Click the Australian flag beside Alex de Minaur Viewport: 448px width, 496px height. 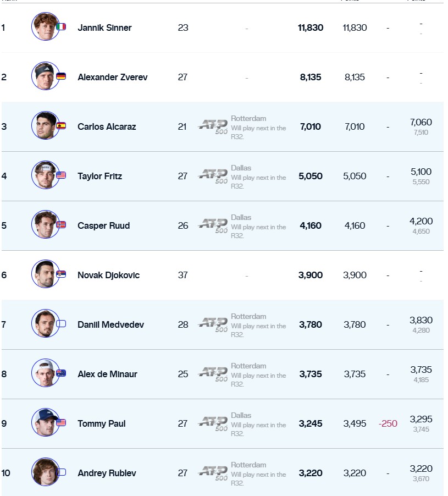(x=61, y=373)
